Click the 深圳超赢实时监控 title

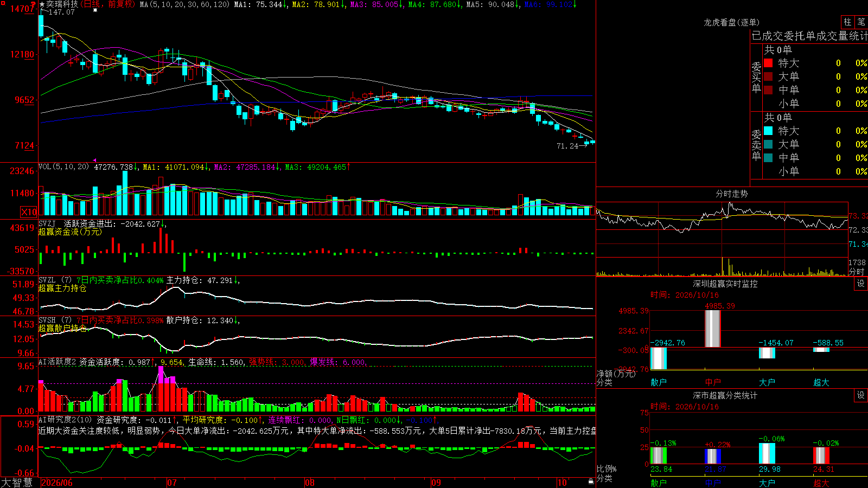(x=725, y=284)
